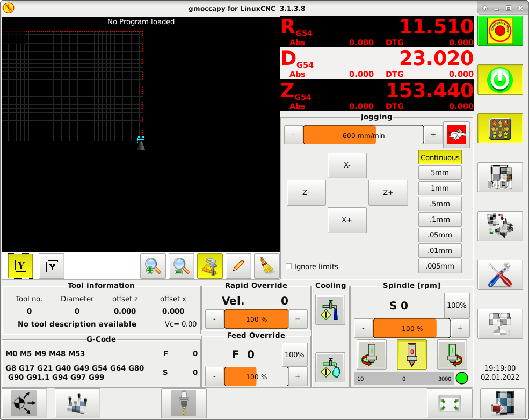
Task: Click the spindle speed bar
Action: pos(403,379)
